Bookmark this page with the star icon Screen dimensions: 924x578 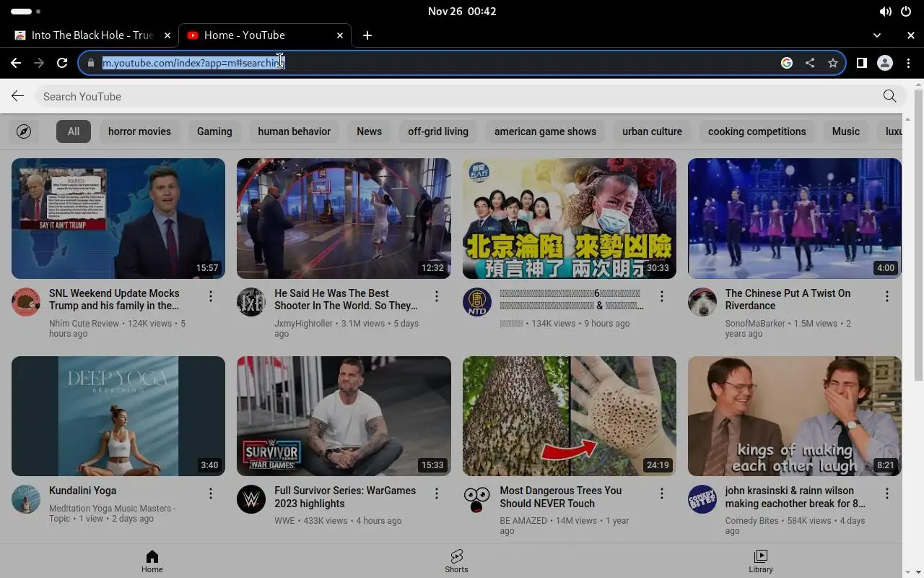(833, 63)
